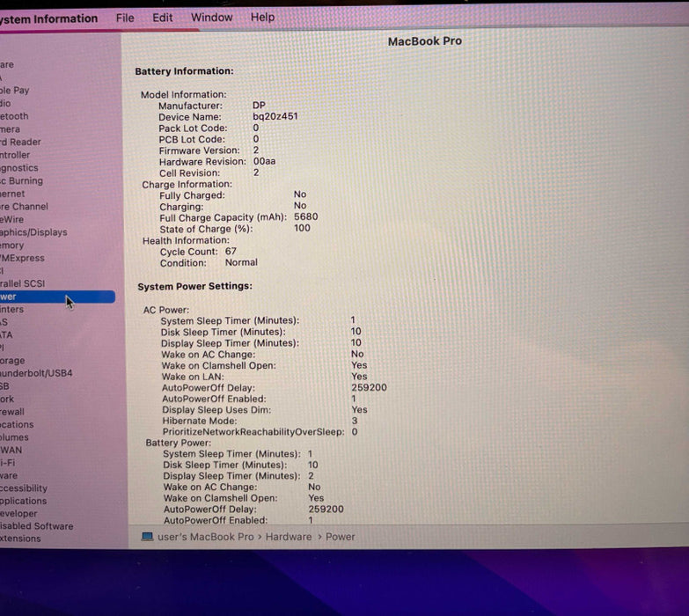Select Graphics/Displays in the sidebar
This screenshot has width=689, height=616.
(33, 232)
